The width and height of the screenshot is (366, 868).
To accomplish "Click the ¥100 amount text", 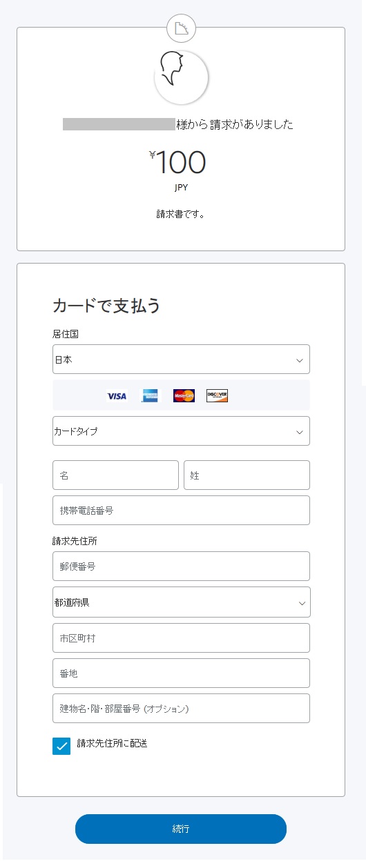I will pyautogui.click(x=178, y=163).
